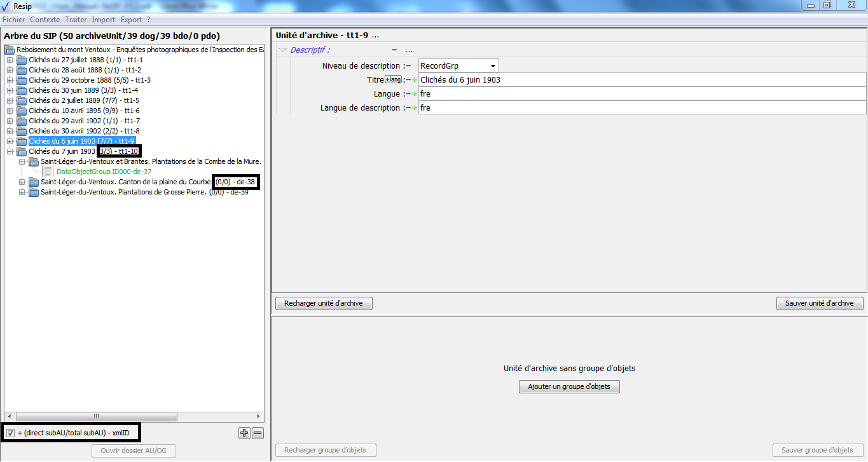
Task: Collapse the Descriptif section triangle
Action: (282, 50)
